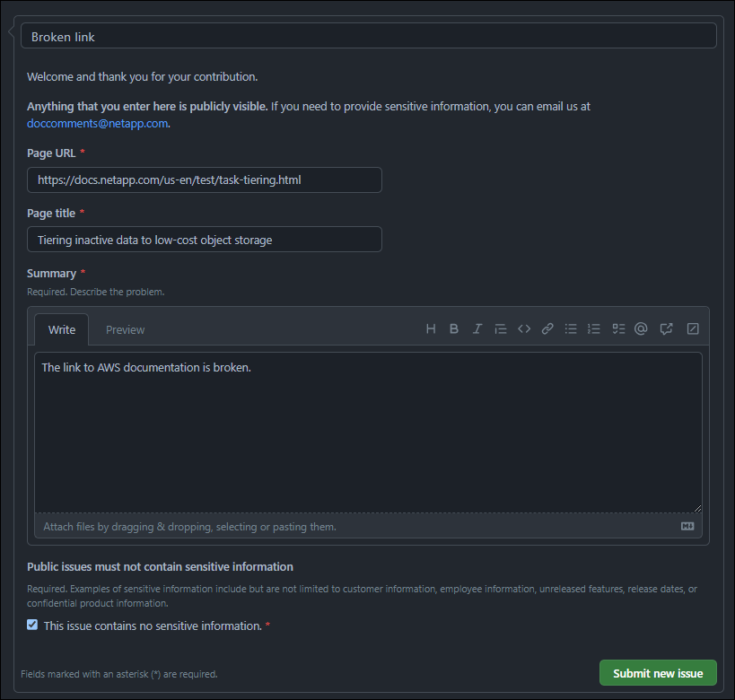Image resolution: width=735 pixels, height=700 pixels.
Task: Insert code formatting
Action: [x=524, y=329]
